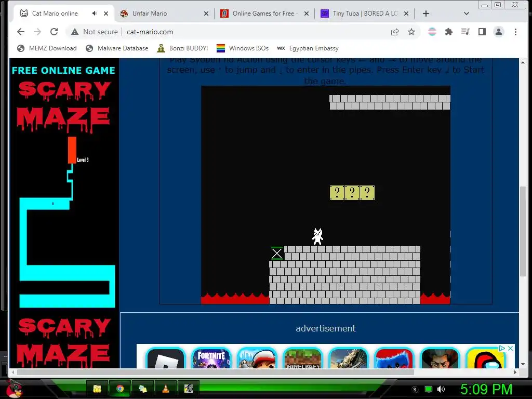Image resolution: width=532 pixels, height=399 pixels.
Task: Click the white cat character in game
Action: [x=317, y=236]
